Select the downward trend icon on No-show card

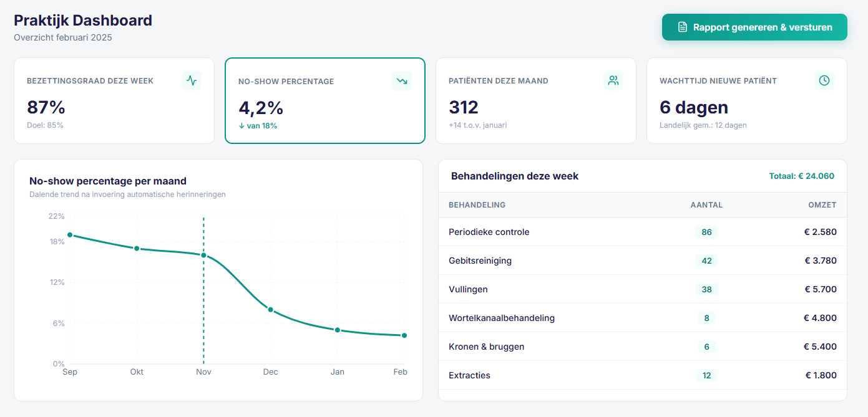pos(402,80)
